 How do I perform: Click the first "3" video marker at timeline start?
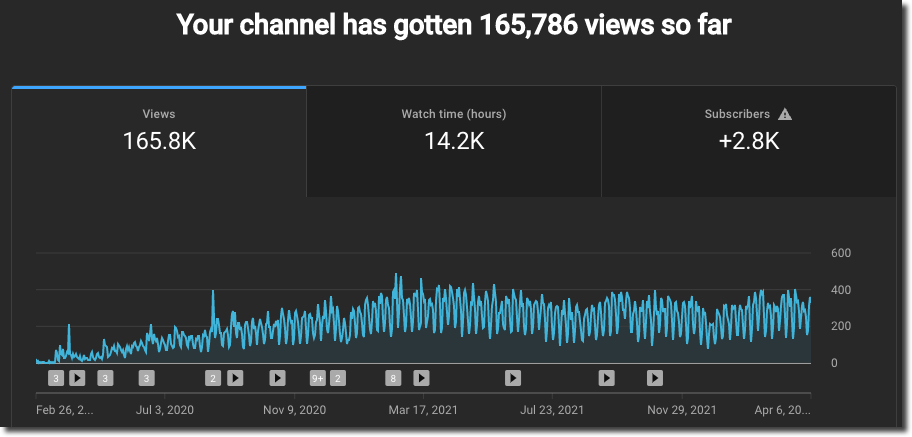click(56, 378)
